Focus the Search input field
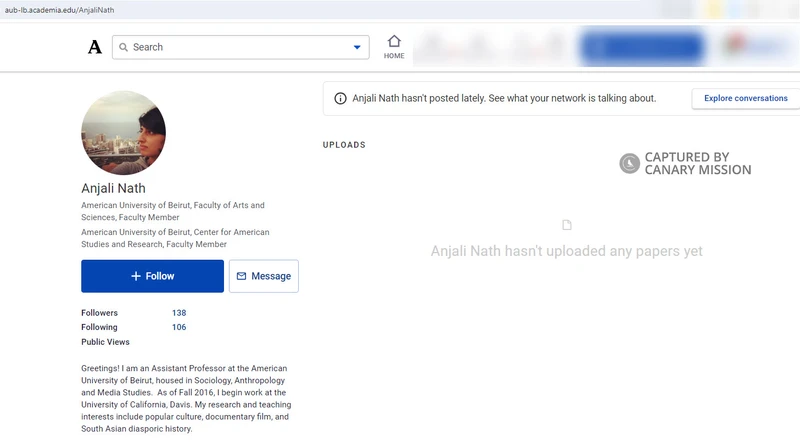 point(240,47)
